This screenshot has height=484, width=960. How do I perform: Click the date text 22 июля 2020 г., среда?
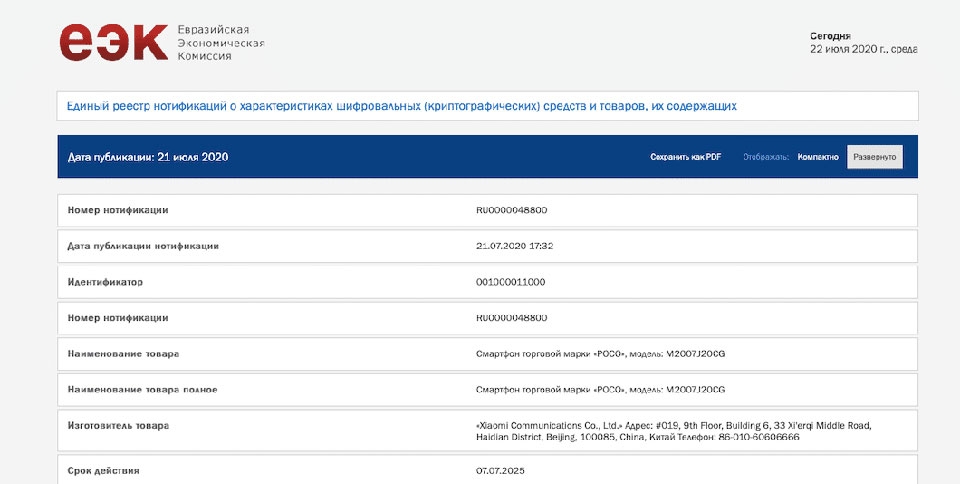click(x=863, y=50)
